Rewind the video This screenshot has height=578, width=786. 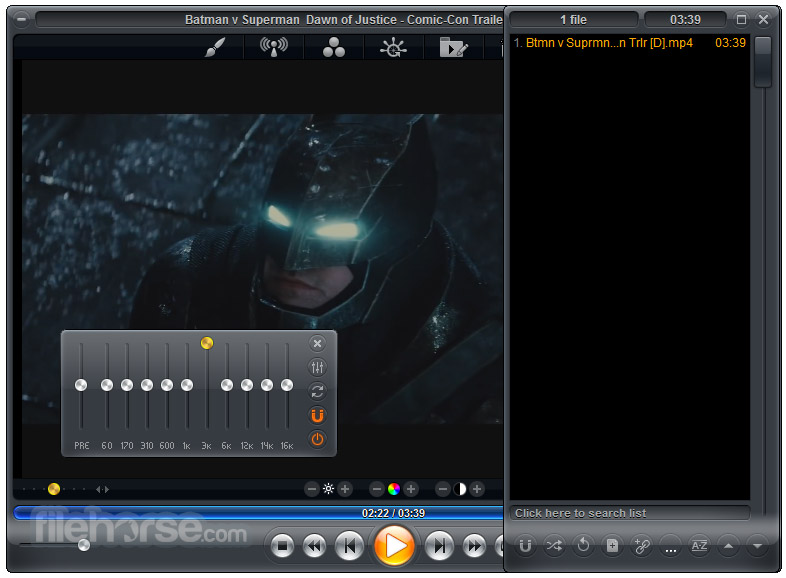[x=314, y=546]
